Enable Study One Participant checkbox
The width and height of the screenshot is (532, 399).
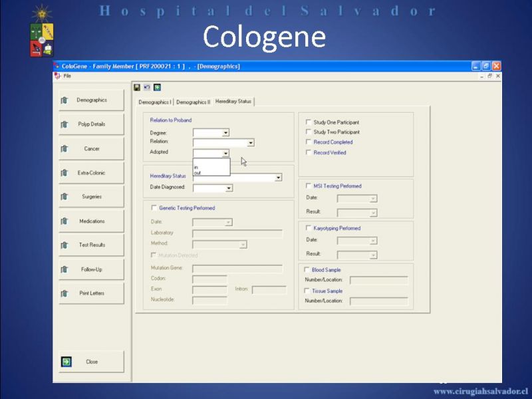pyautogui.click(x=308, y=122)
